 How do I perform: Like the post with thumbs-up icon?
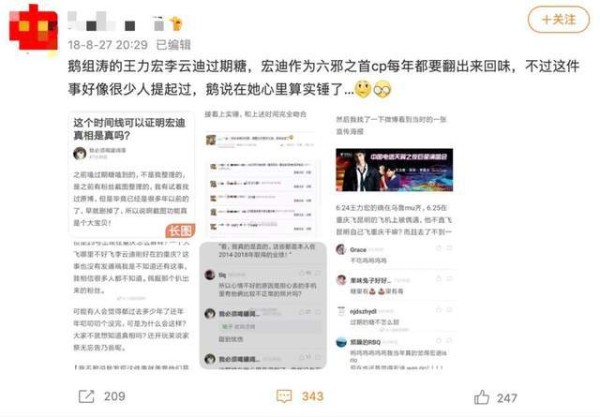pyautogui.click(x=481, y=397)
